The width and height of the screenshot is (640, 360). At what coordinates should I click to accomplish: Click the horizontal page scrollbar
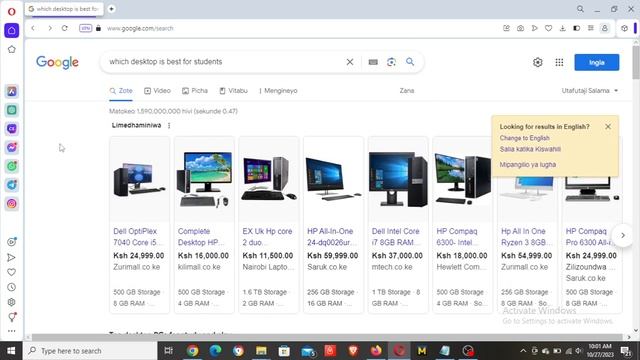click(x=327, y=337)
